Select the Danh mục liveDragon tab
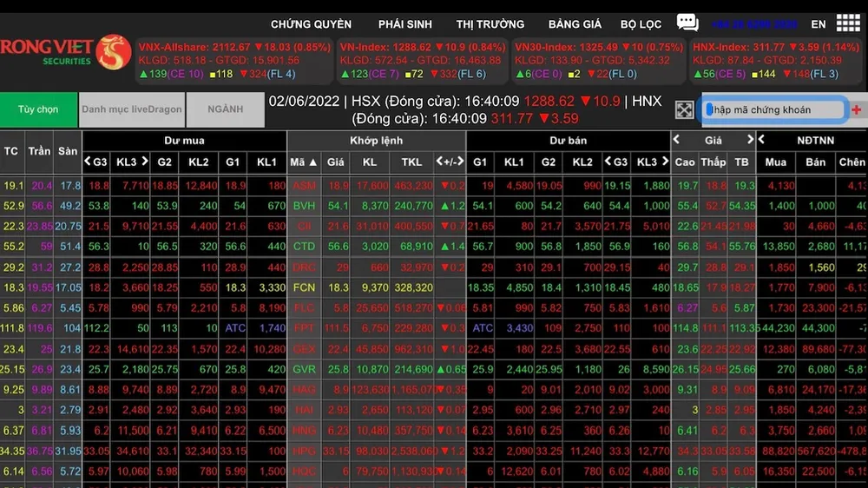Screen dimensions: 868x488 point(132,109)
